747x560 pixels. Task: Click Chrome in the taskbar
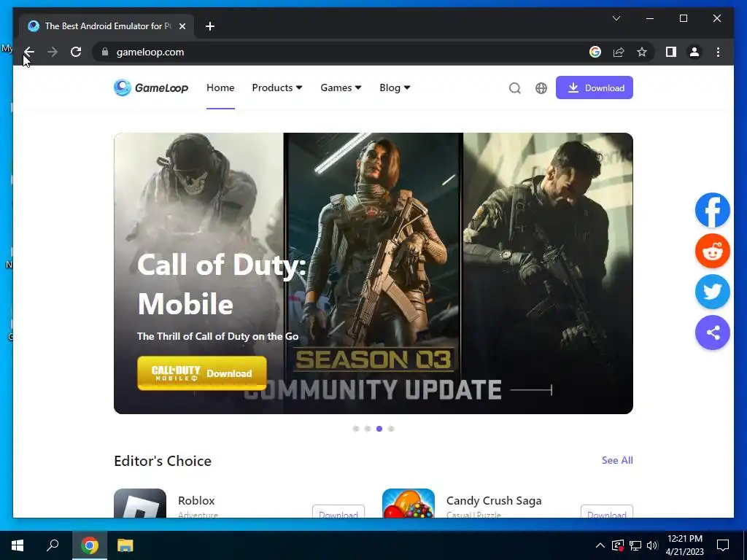coord(90,545)
